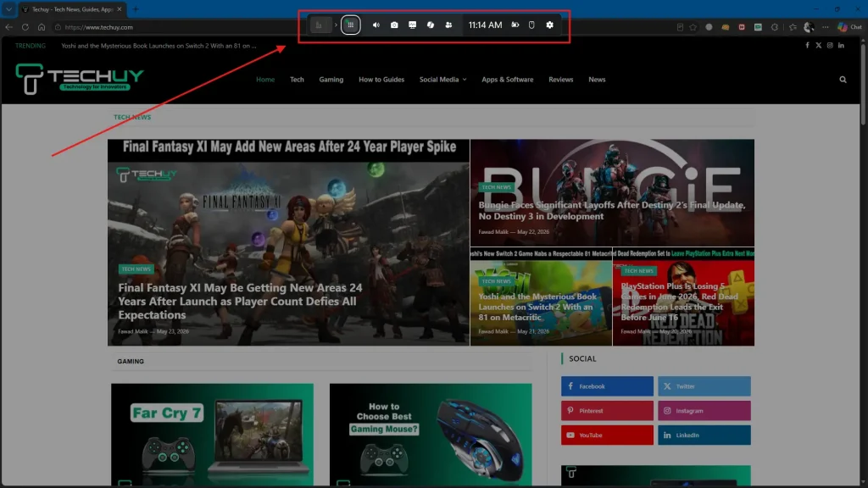Add page to favorites star icon
Image resolution: width=868 pixels, height=488 pixels.
693,26
